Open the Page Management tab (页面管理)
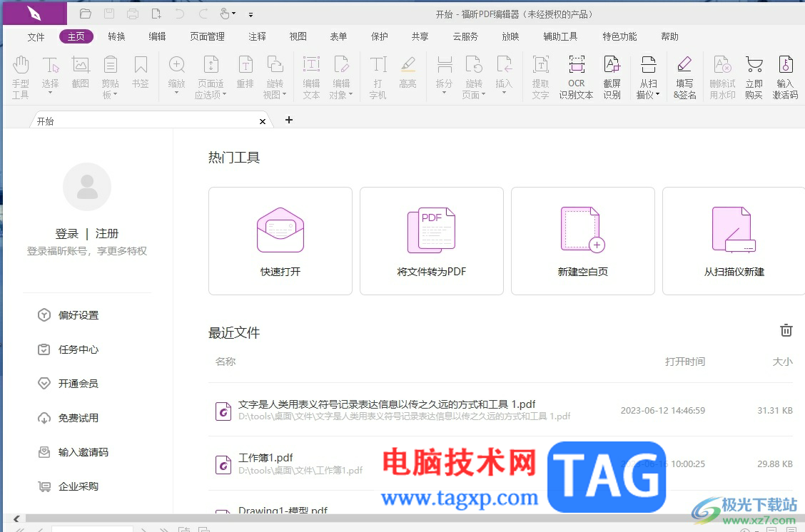805x532 pixels. 208,36
